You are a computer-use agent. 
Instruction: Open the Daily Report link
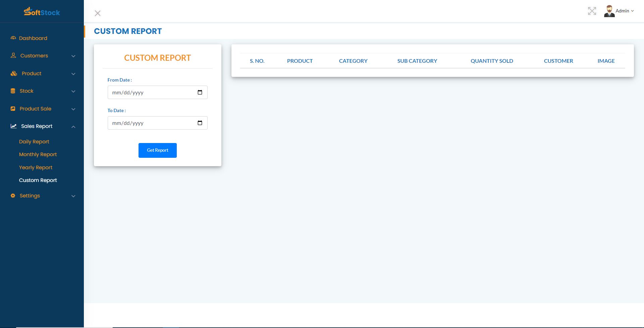click(x=34, y=142)
